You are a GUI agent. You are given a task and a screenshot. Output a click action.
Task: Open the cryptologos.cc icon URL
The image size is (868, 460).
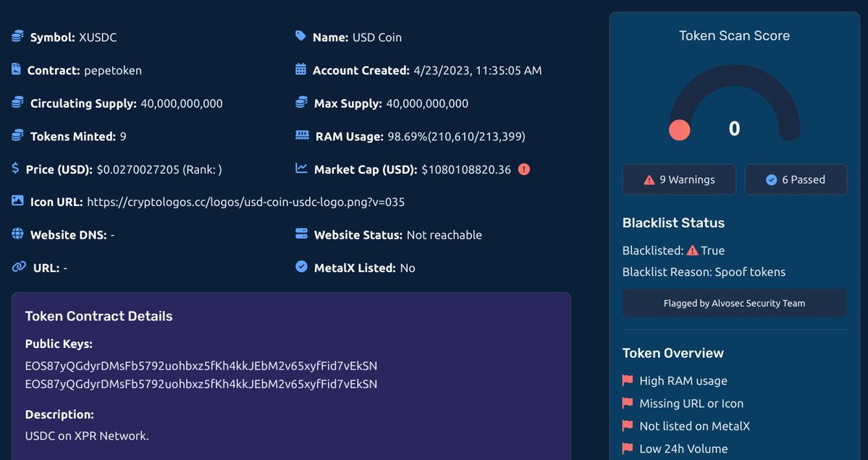coord(246,202)
